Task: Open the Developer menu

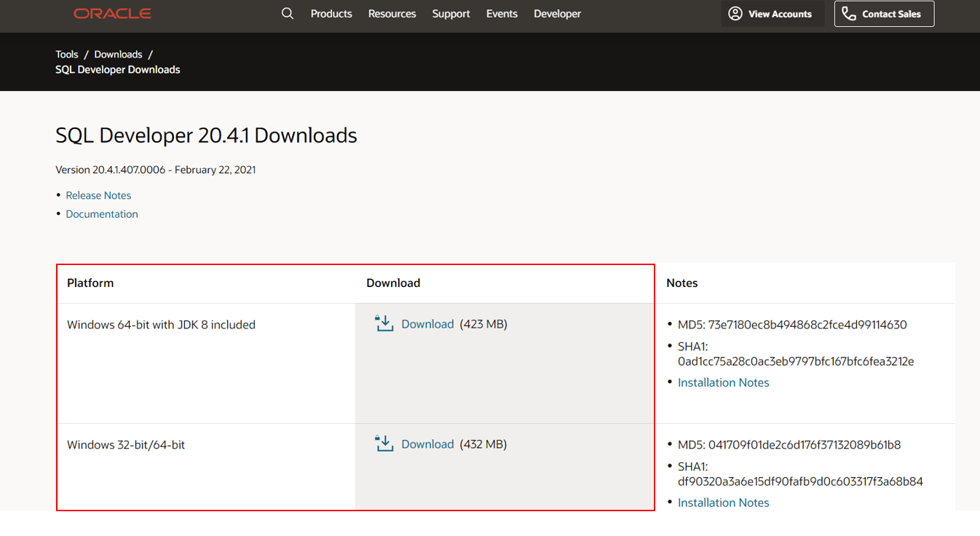Action: [557, 14]
